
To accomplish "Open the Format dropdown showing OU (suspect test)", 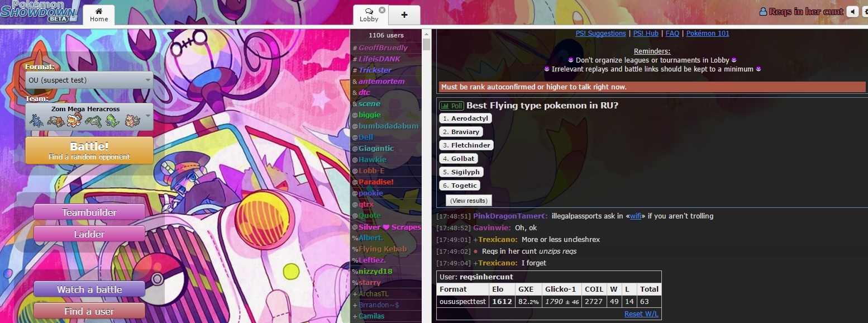I will (x=89, y=80).
